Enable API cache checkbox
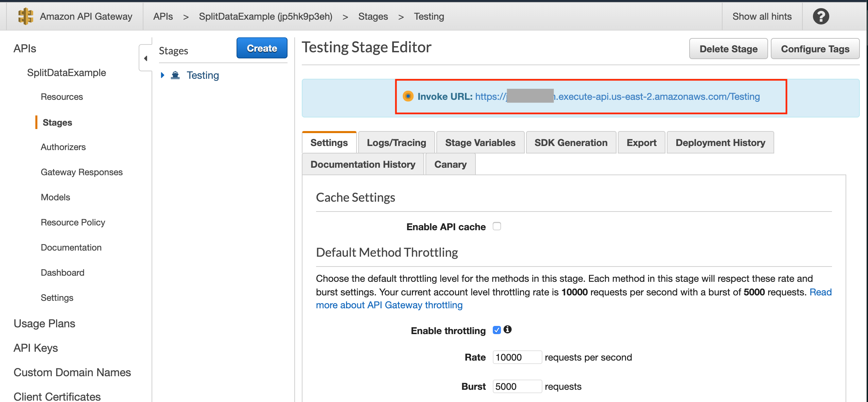Viewport: 868px width, 402px height. [x=497, y=226]
